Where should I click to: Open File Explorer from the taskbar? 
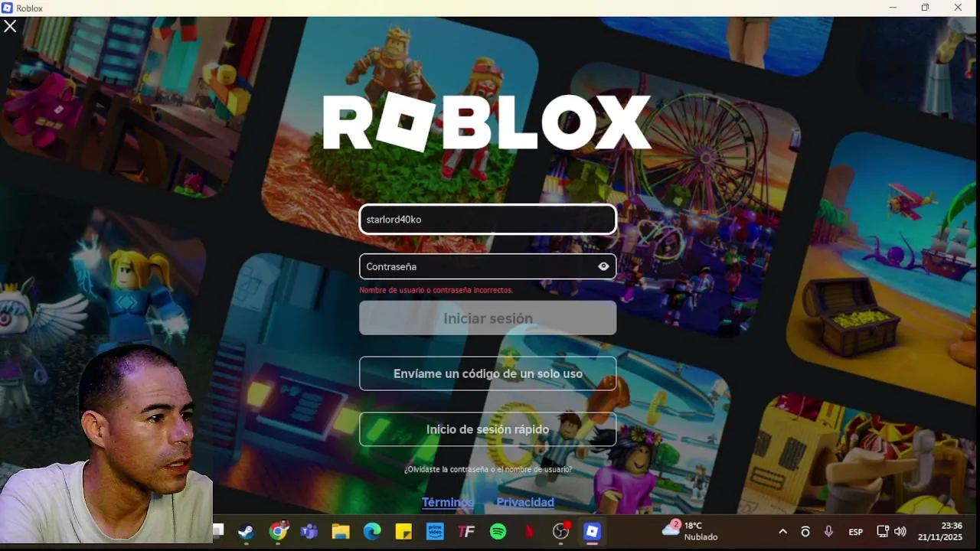pyautogui.click(x=341, y=531)
